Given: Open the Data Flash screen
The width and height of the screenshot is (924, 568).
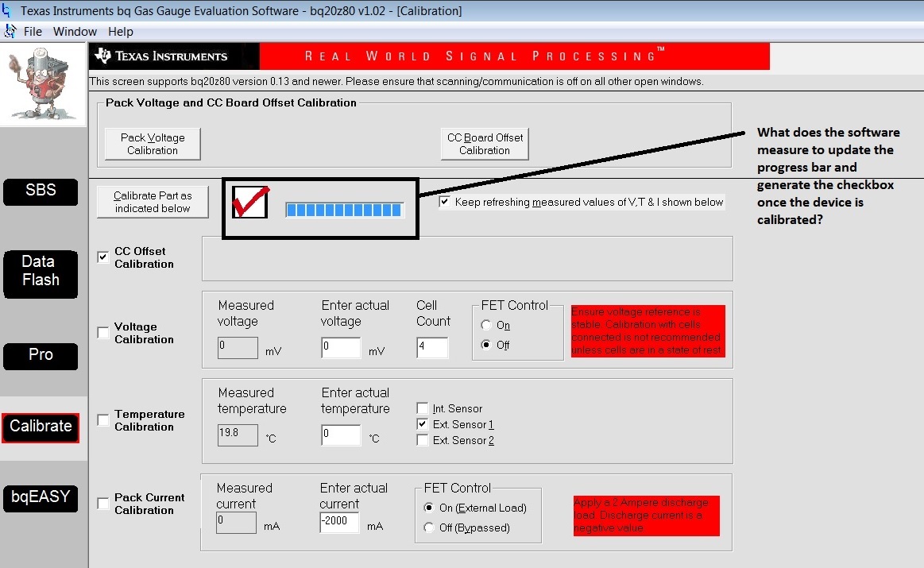Looking at the screenshot, I should click(41, 274).
